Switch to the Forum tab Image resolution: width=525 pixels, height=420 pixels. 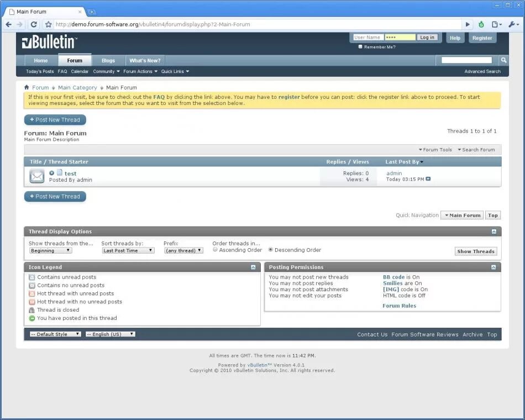click(75, 60)
